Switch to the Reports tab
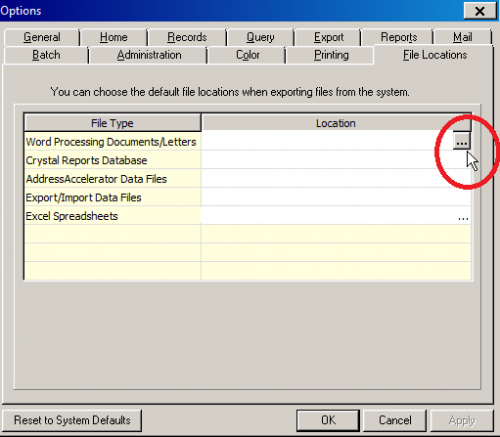The image size is (500, 437). pos(399,37)
